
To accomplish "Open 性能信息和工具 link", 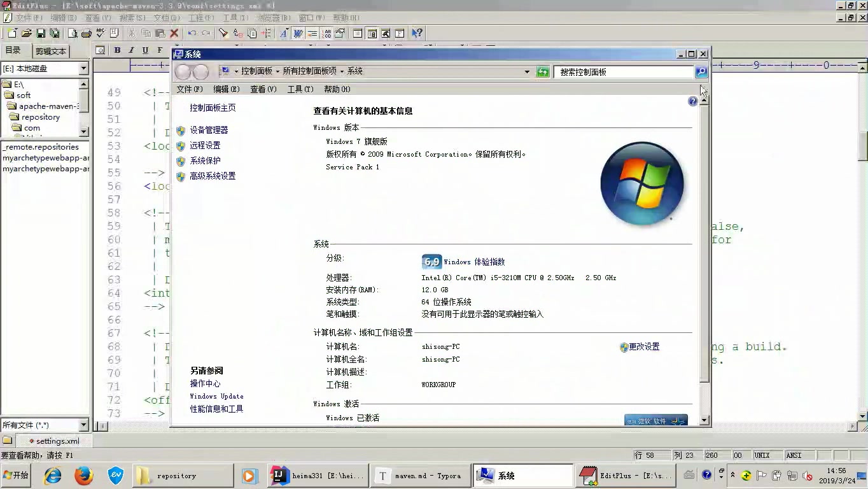I will pos(216,409).
